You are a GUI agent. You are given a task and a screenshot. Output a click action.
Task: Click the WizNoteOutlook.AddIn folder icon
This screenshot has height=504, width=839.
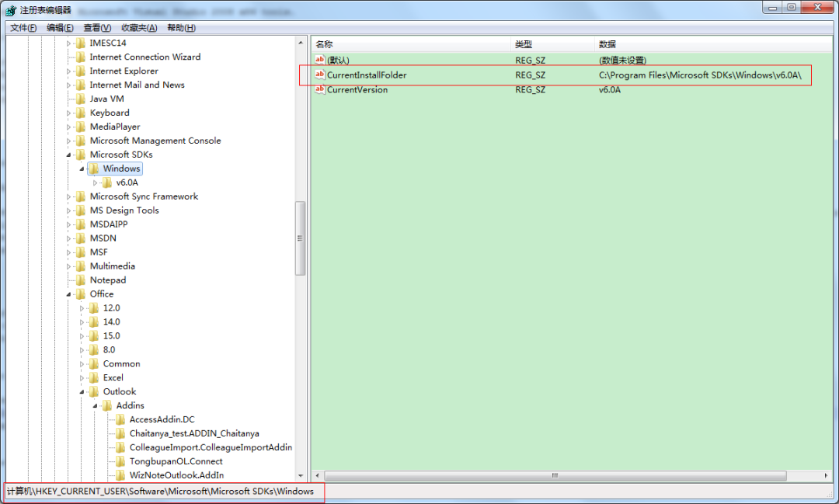(120, 475)
